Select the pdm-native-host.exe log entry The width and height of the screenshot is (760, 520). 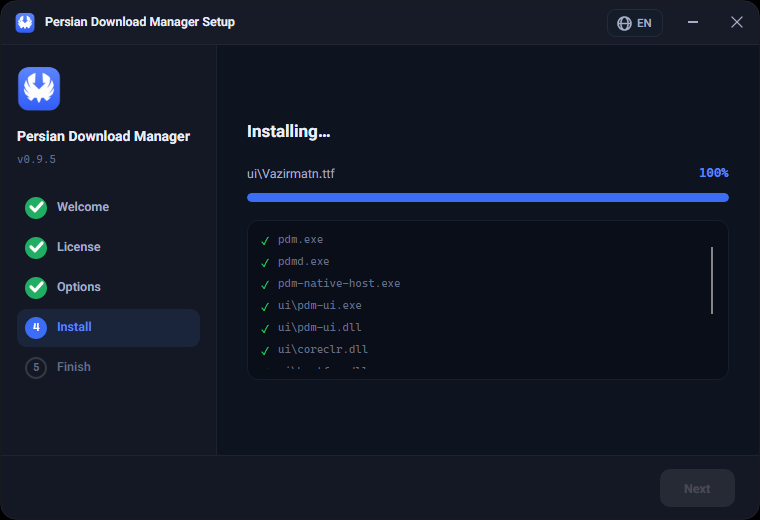click(x=339, y=284)
